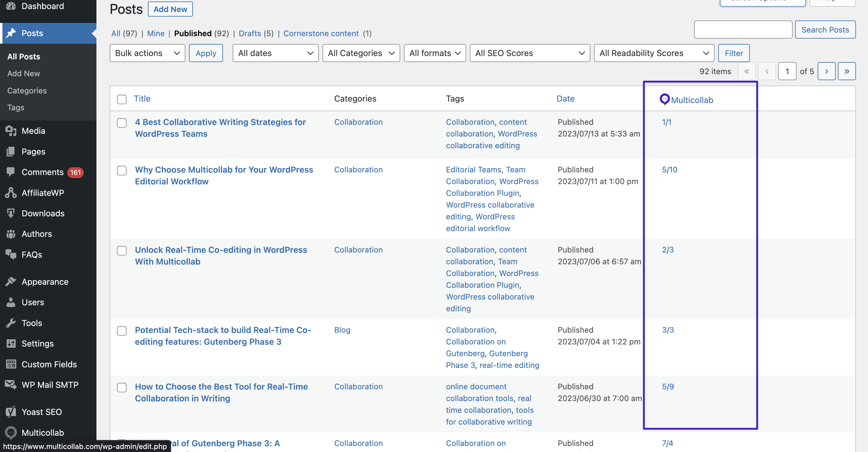Click the 'Editorial Teams' tag link
Image resolution: width=868 pixels, height=452 pixels.
473,169
